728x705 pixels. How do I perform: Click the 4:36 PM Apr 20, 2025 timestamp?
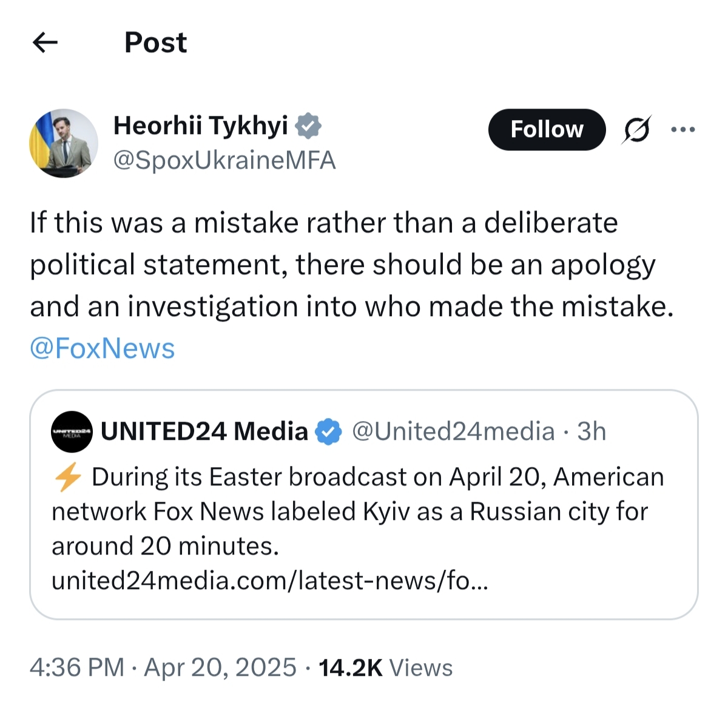[163, 667]
